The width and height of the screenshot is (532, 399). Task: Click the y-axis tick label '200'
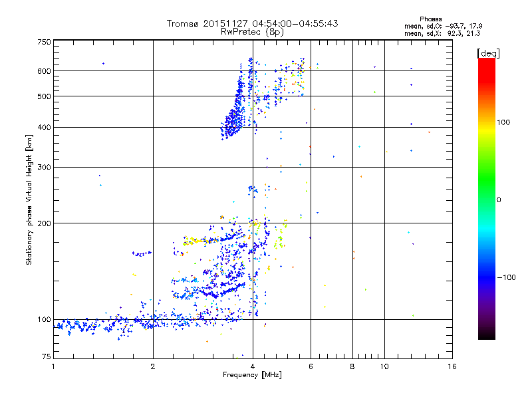[44, 223]
